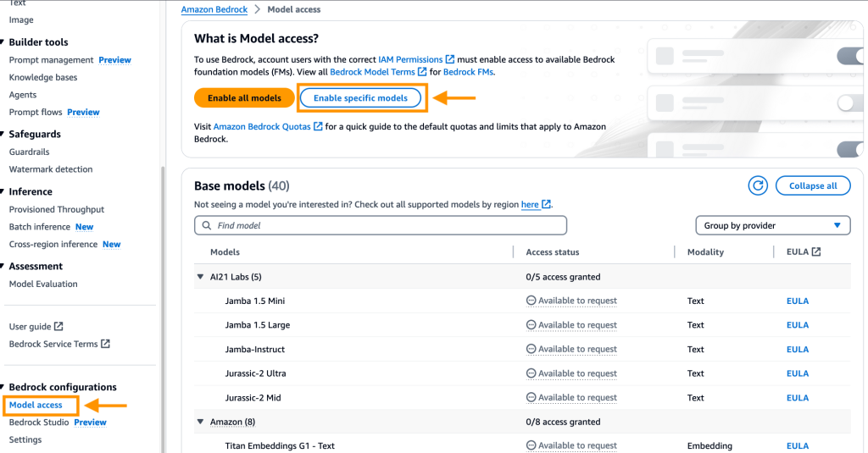Viewport: 868px width, 453px height.
Task: Collapse the Amazon model group
Action: (x=201, y=422)
